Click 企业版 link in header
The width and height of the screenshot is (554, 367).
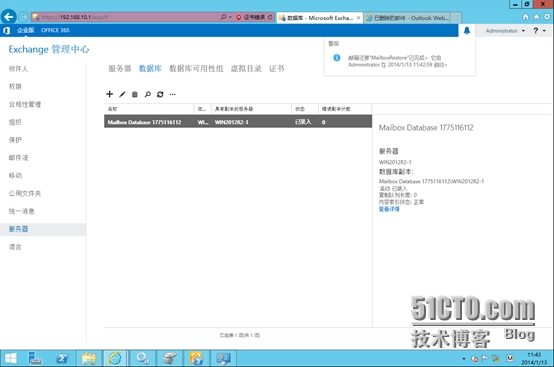tap(25, 30)
